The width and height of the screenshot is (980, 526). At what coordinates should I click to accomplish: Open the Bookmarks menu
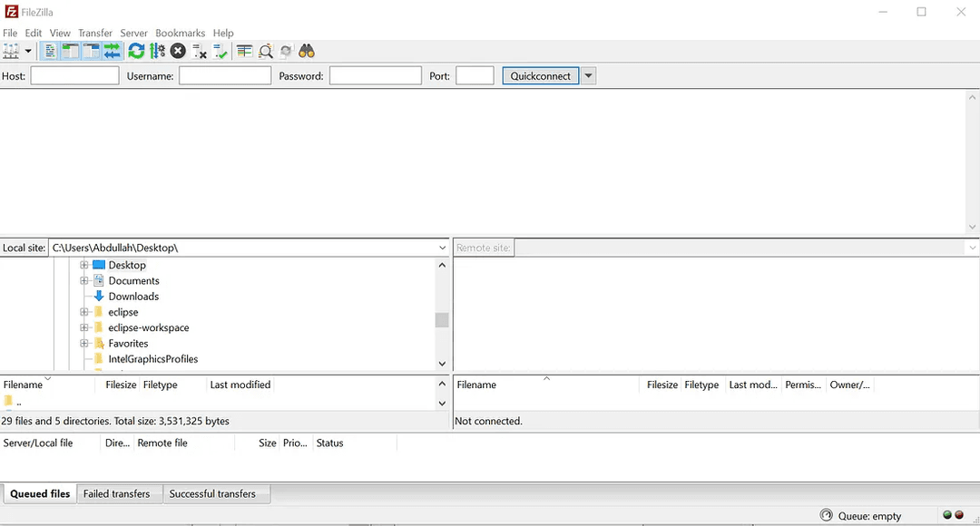(180, 33)
